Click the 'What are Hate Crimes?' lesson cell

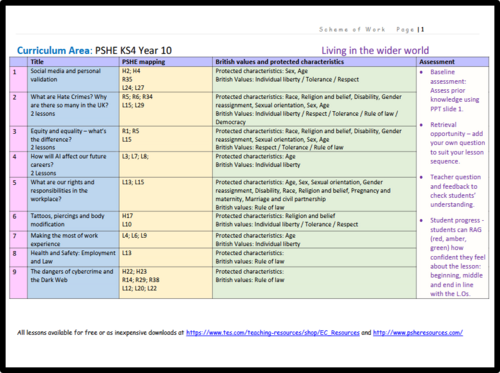coord(73,109)
